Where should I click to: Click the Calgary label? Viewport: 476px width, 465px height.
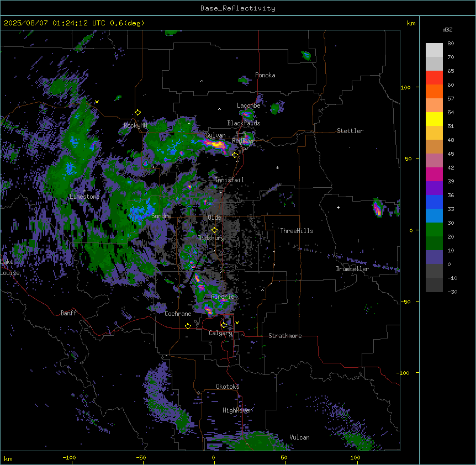click(x=220, y=333)
